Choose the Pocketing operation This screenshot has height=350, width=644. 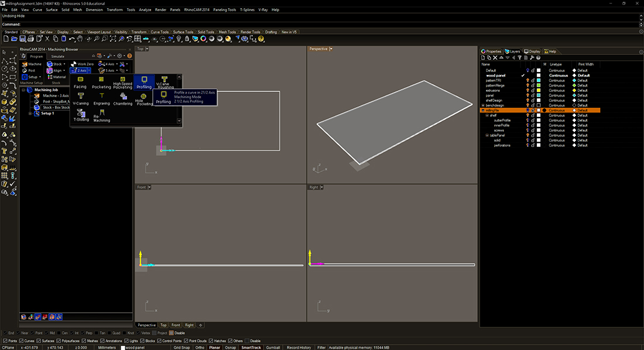(x=101, y=82)
